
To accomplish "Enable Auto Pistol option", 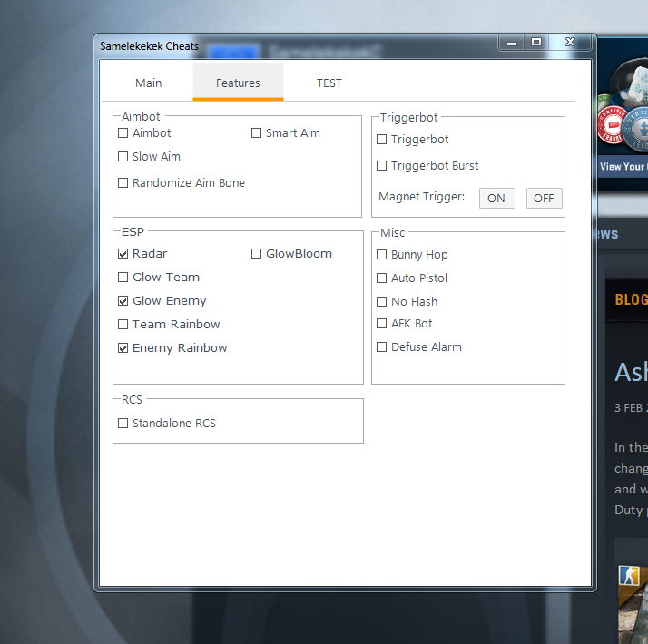I will [382, 278].
